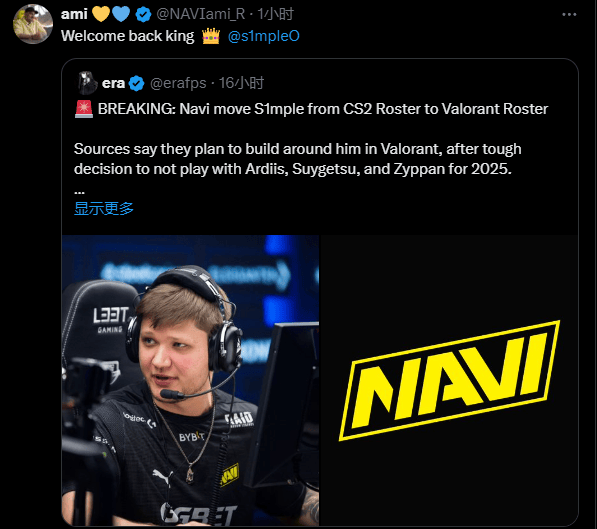Screen dimensions: 597x529
Task: Open the @s1mpleO mention link
Action: coord(263,36)
